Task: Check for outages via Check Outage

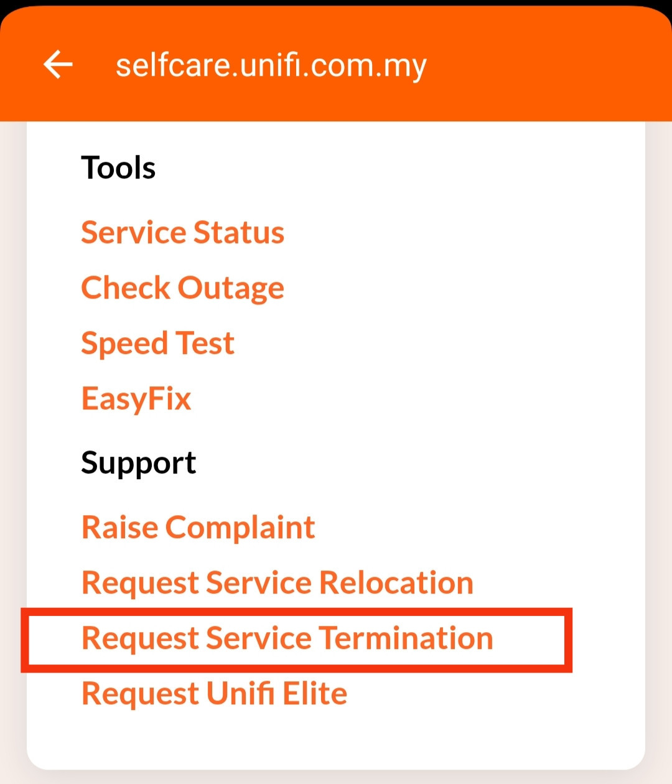Action: [x=182, y=289]
